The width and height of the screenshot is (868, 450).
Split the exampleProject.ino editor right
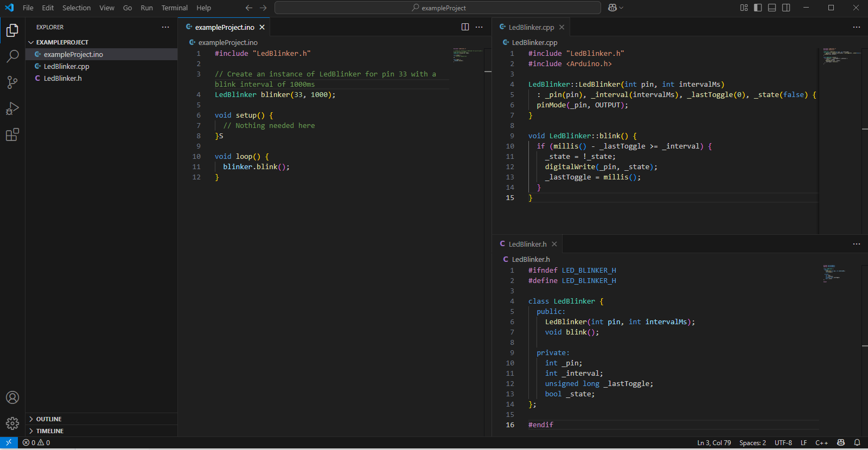pos(465,27)
